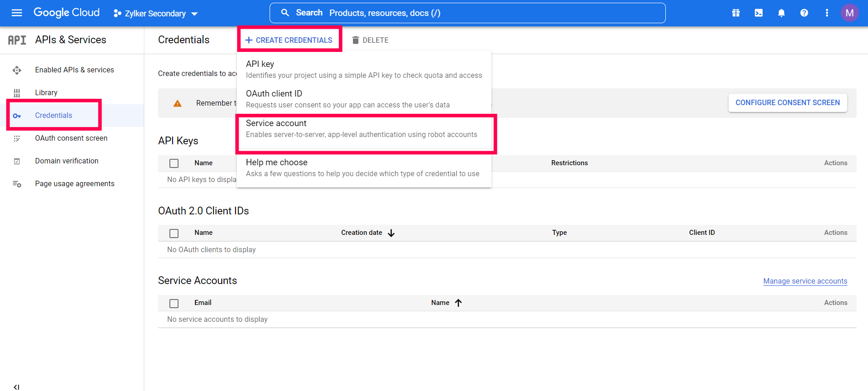Click 'No OAuth clients to display' text

[x=211, y=249]
